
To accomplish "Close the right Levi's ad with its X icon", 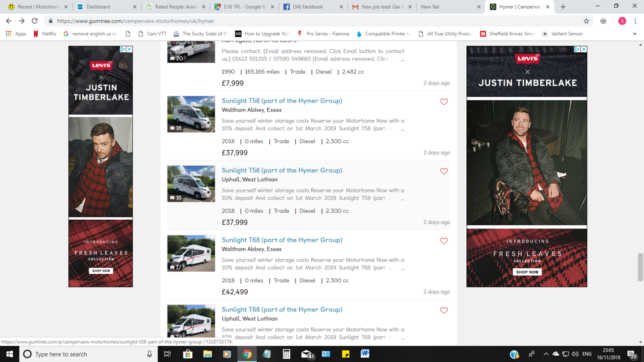I will pos(584,49).
